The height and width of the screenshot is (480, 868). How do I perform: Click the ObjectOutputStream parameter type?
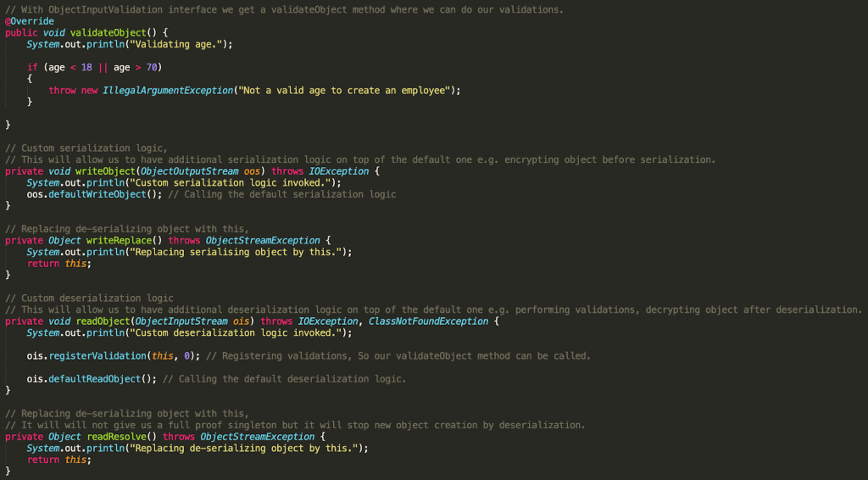(189, 171)
